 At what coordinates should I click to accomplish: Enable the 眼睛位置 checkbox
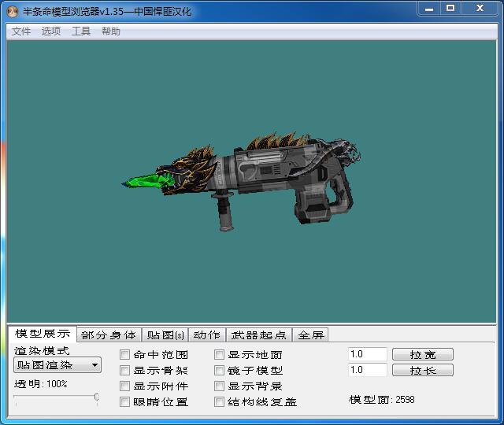coord(124,402)
